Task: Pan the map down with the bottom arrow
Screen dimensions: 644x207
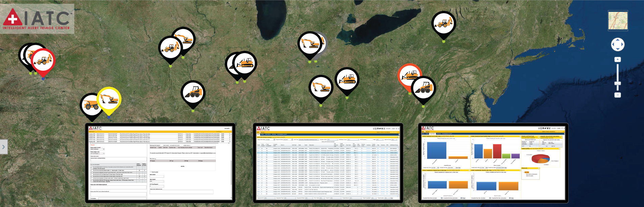Action: (618, 49)
